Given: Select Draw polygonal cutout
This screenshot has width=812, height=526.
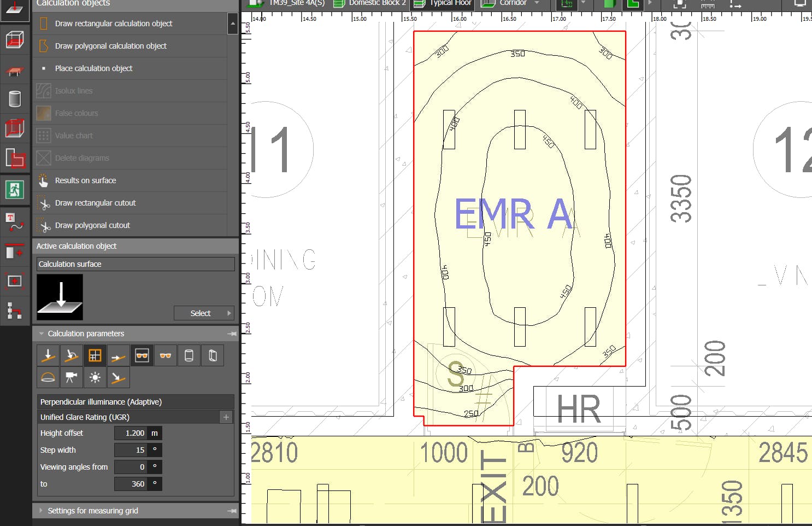Looking at the screenshot, I should point(130,225).
